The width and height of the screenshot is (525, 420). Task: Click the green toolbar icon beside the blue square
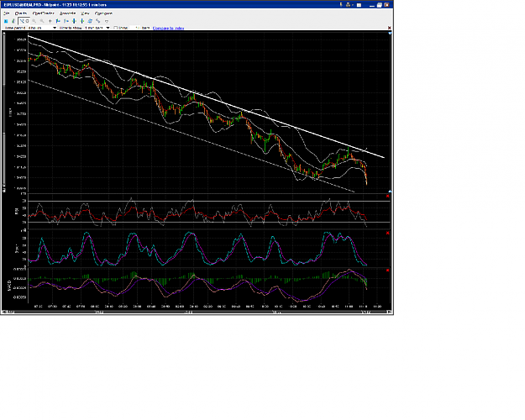click(13, 21)
